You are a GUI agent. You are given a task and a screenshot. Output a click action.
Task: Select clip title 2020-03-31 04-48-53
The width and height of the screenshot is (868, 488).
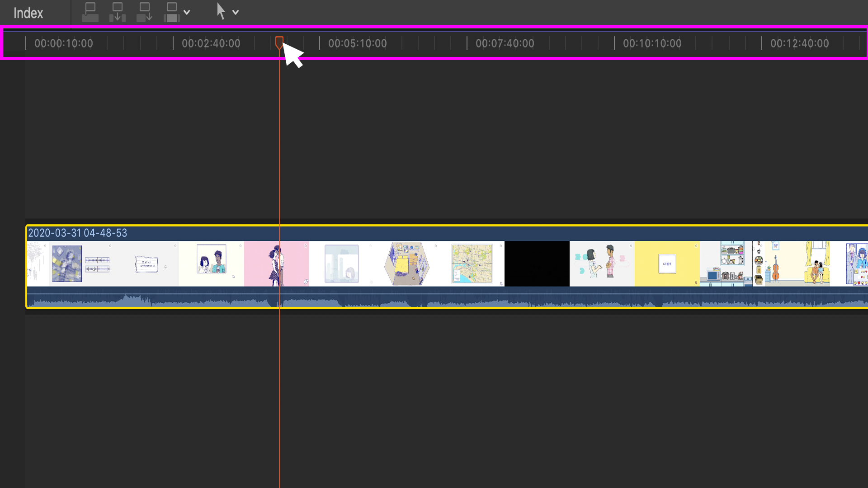tap(78, 233)
